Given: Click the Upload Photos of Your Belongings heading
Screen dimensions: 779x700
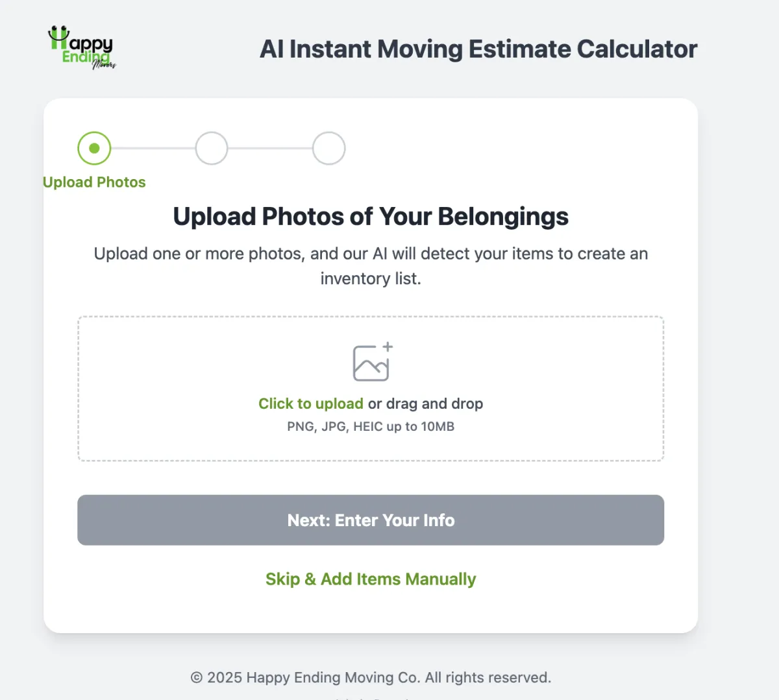Looking at the screenshot, I should click(371, 217).
